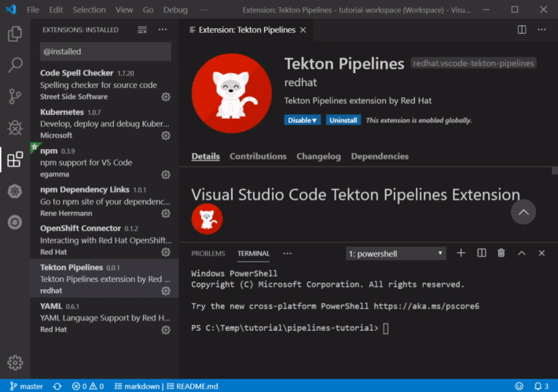Switch to the PROBLEMS panel tab
Screen dimensions: 558x392
pos(207,253)
